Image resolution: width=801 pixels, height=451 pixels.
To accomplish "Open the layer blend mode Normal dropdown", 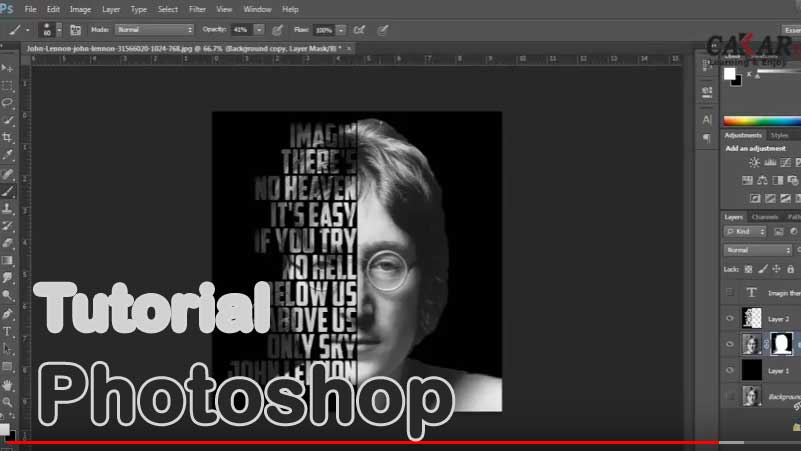I will (758, 250).
